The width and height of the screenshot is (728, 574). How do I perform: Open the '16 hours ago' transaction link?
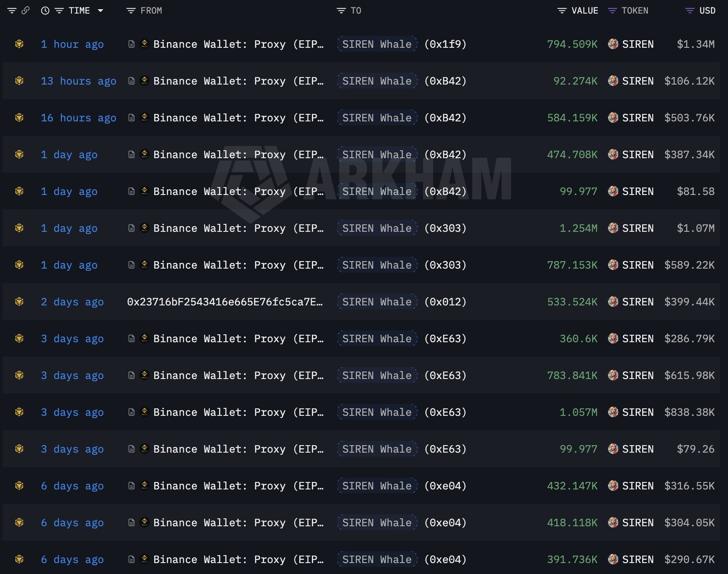pyautogui.click(x=78, y=118)
